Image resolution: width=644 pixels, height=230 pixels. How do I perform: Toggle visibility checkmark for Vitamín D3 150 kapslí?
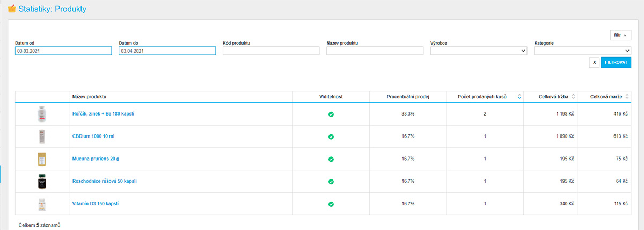(331, 204)
